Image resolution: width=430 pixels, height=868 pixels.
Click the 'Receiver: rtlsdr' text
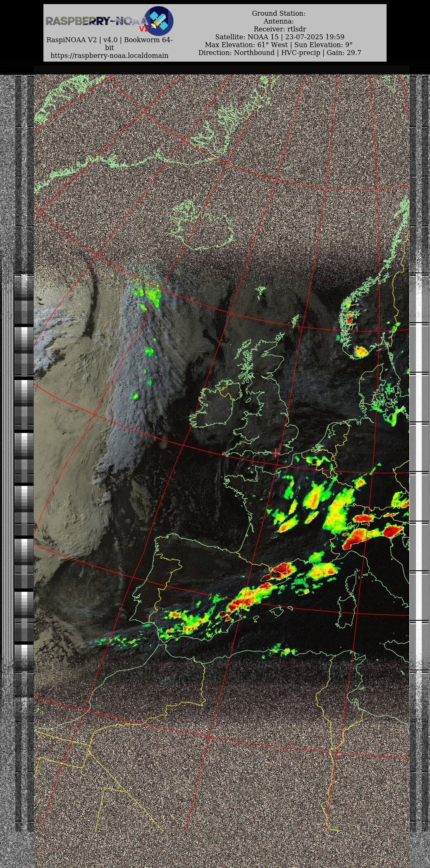[x=280, y=29]
